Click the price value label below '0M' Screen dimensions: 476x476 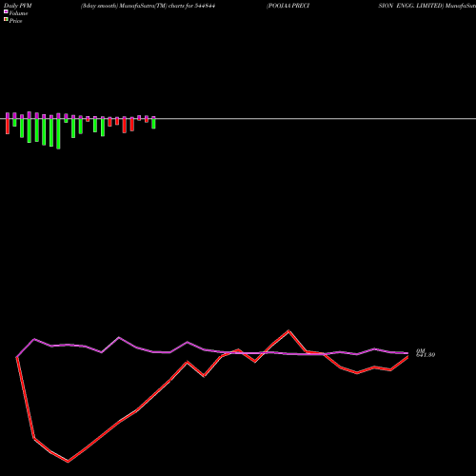(426, 355)
